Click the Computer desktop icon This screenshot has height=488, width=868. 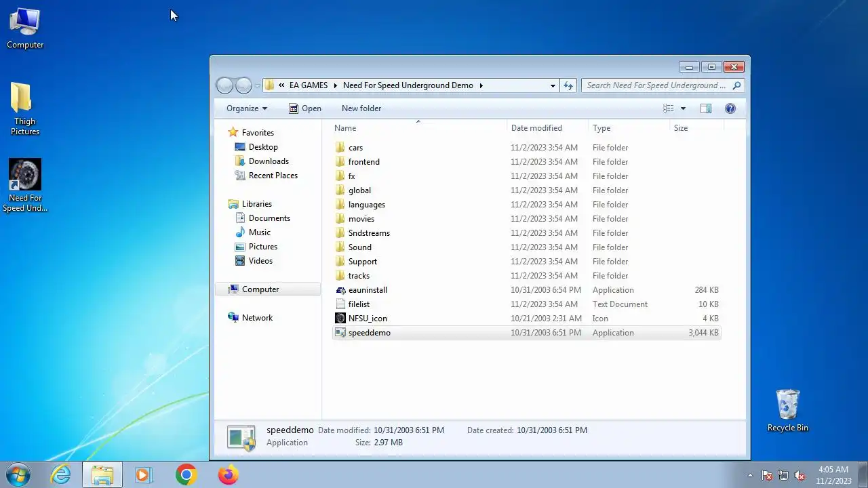coord(25,28)
